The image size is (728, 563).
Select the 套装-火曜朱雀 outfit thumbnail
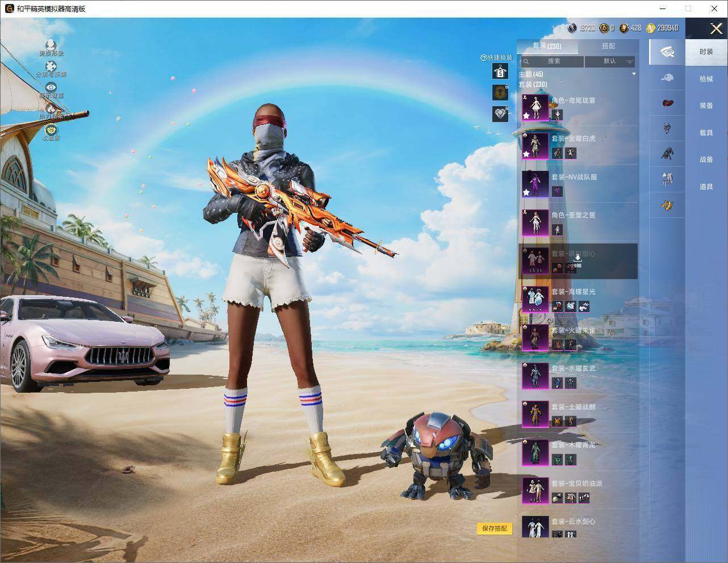click(x=535, y=337)
